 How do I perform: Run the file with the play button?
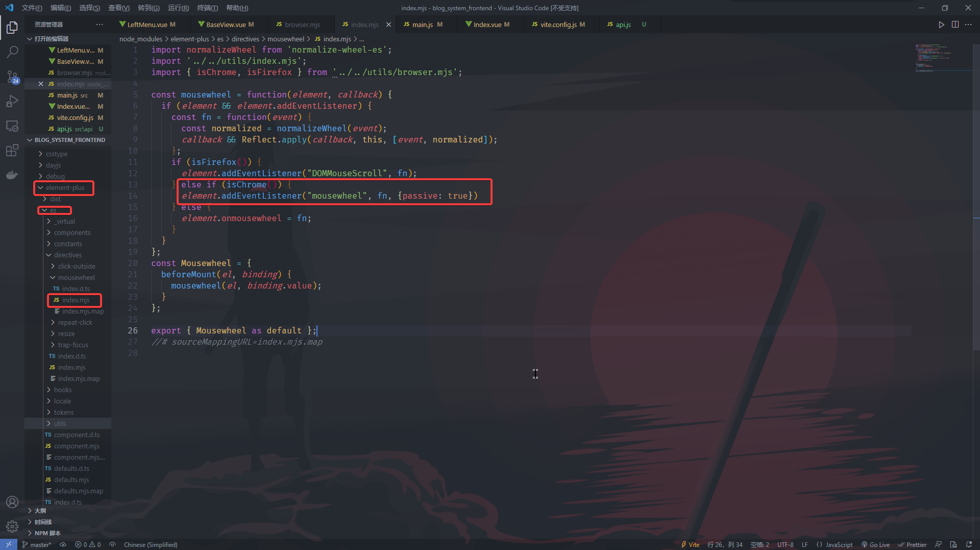point(941,24)
